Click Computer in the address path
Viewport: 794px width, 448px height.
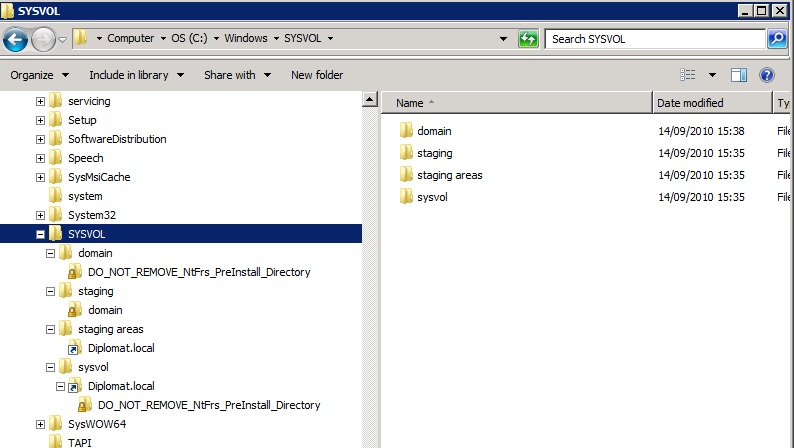pyautogui.click(x=131, y=38)
